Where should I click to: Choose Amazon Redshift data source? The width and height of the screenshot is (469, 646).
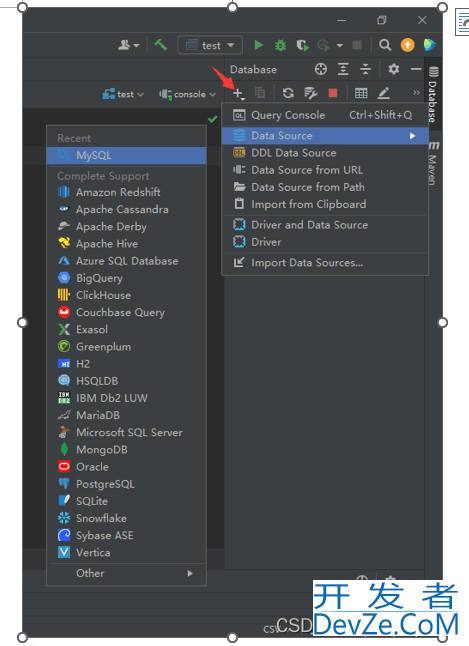tap(127, 192)
